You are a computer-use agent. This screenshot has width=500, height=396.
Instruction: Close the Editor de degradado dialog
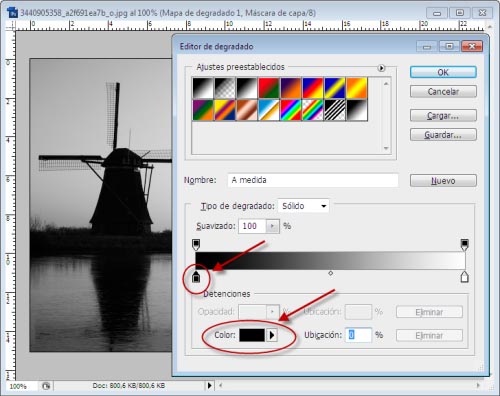[472, 46]
